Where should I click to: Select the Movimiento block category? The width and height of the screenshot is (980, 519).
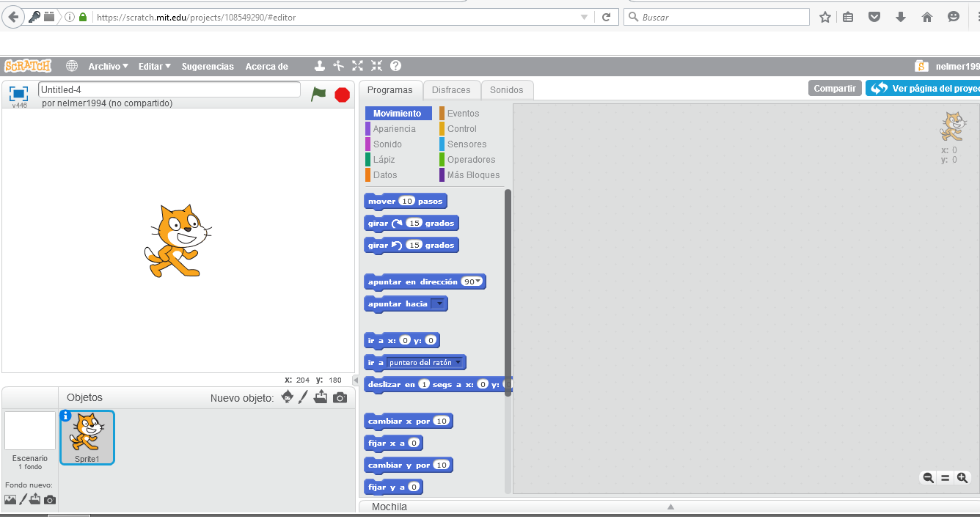(398, 113)
